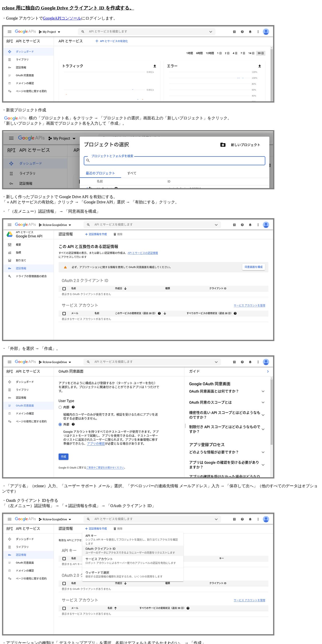The image size is (322, 644).
Task: Click help icon next to 外部 option
Action: (73, 425)
